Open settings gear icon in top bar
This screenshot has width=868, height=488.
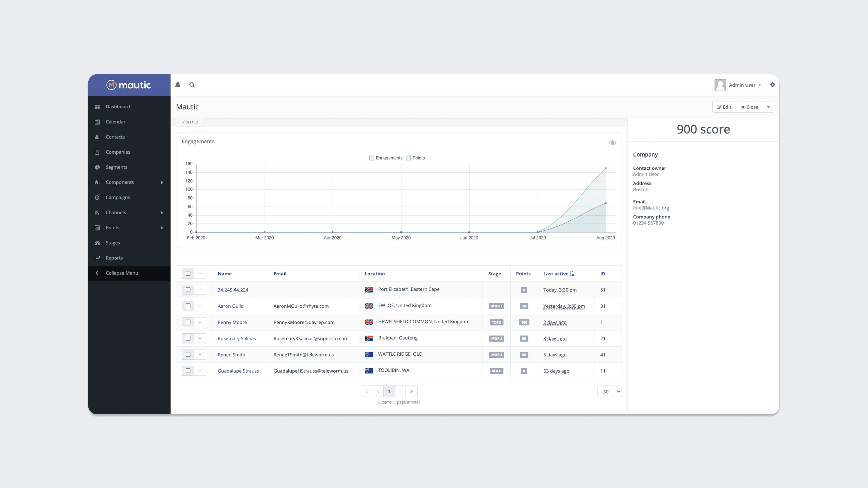tap(772, 85)
